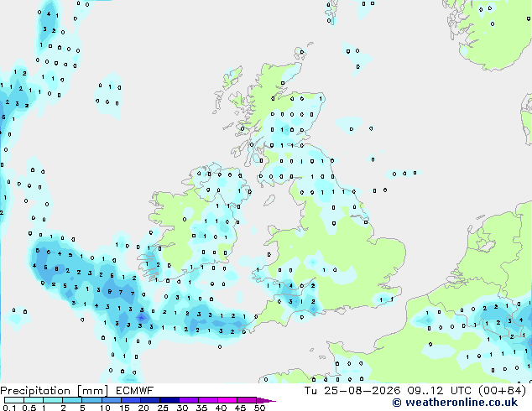Click the '0.5' legend label
Image resolution: width=532 pixels, height=411 pixels.
(29, 408)
